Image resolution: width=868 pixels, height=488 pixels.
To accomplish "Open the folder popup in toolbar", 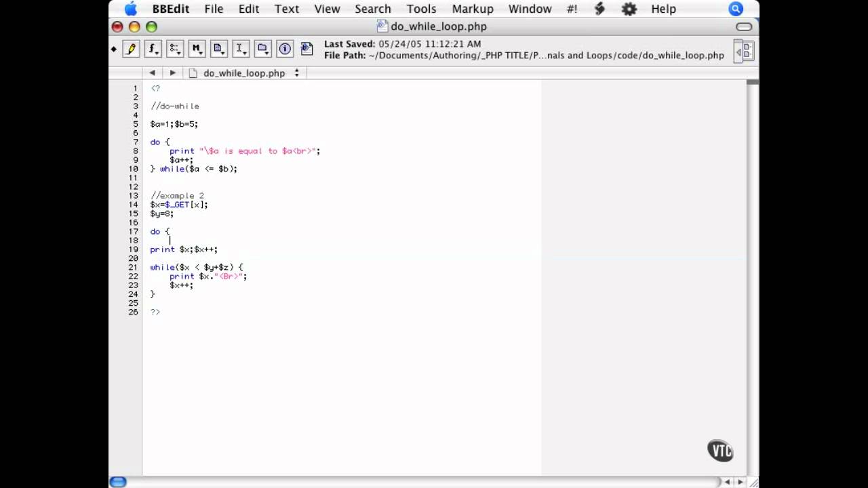I will pyautogui.click(x=262, y=49).
